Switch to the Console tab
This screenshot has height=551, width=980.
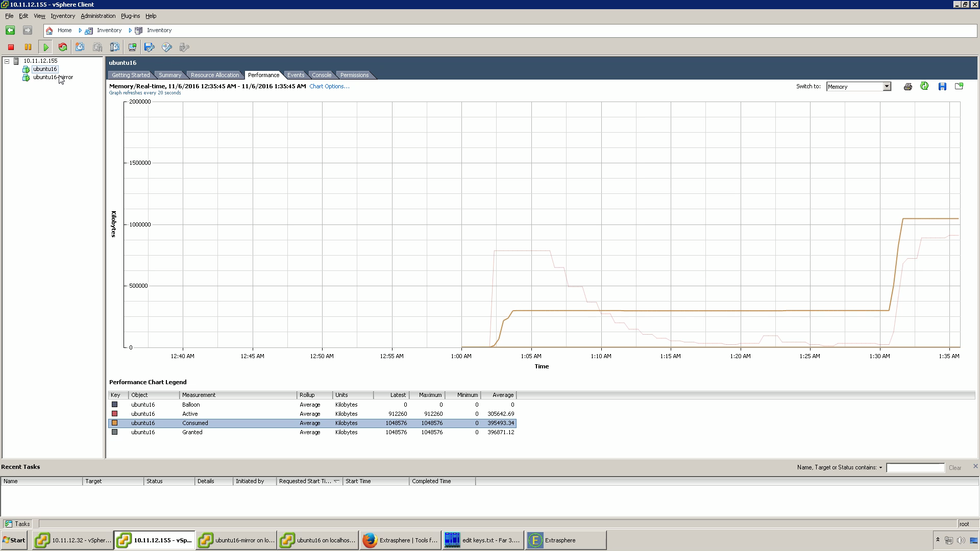click(x=322, y=75)
